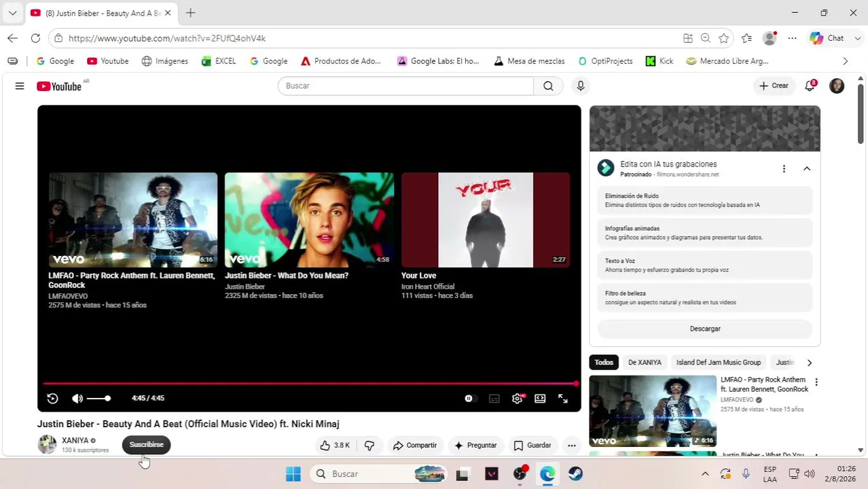Open options for LMFAO sidebar video
Viewport: 868px width, 489px height.
click(816, 382)
